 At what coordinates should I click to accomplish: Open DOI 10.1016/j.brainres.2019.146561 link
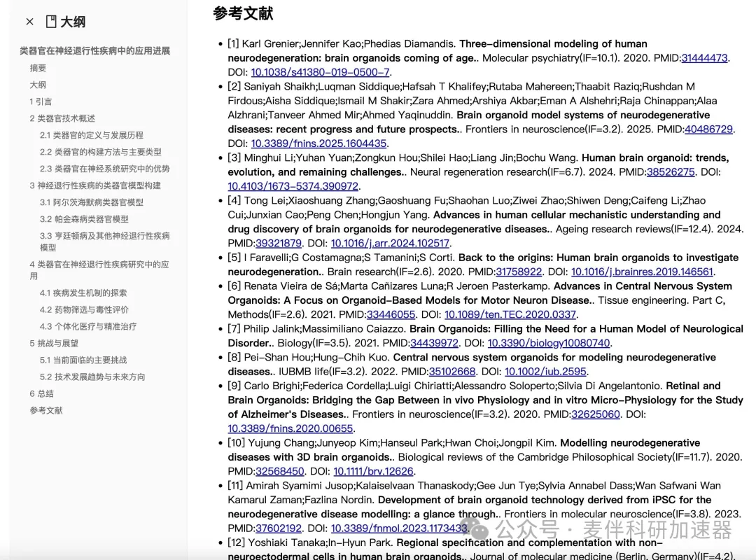pos(642,272)
